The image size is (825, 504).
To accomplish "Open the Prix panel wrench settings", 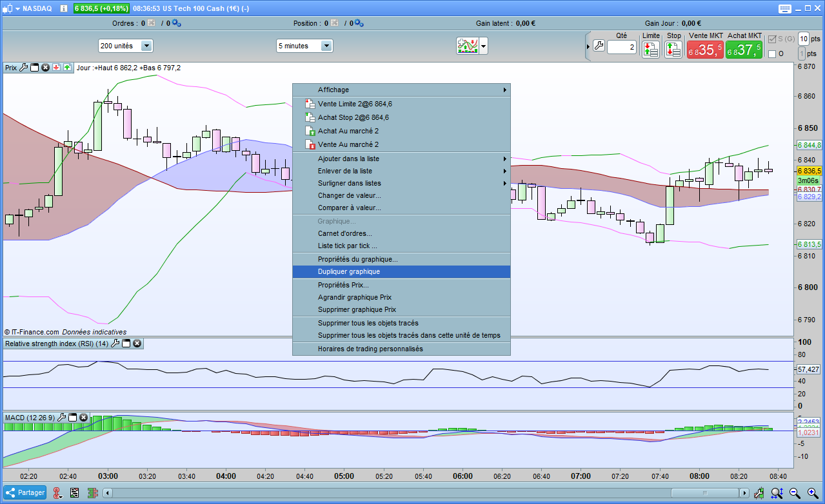I will click(24, 67).
